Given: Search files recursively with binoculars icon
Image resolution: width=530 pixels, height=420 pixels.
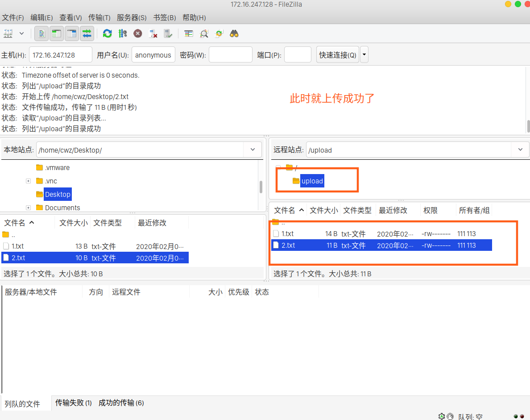Looking at the screenshot, I should pos(234,33).
